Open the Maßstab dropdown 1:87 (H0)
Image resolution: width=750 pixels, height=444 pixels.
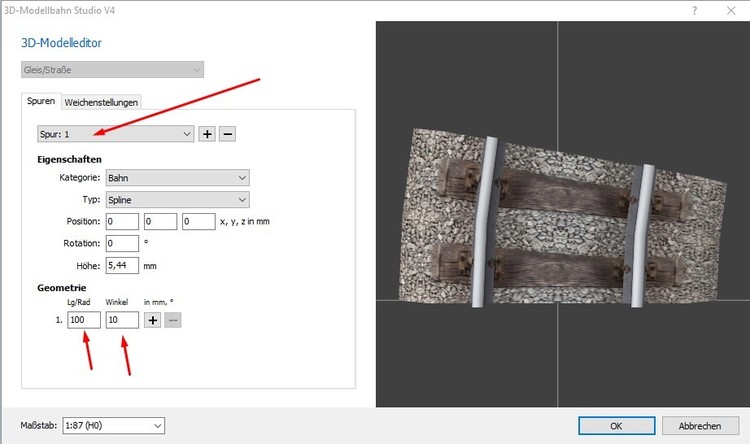pyautogui.click(x=114, y=425)
